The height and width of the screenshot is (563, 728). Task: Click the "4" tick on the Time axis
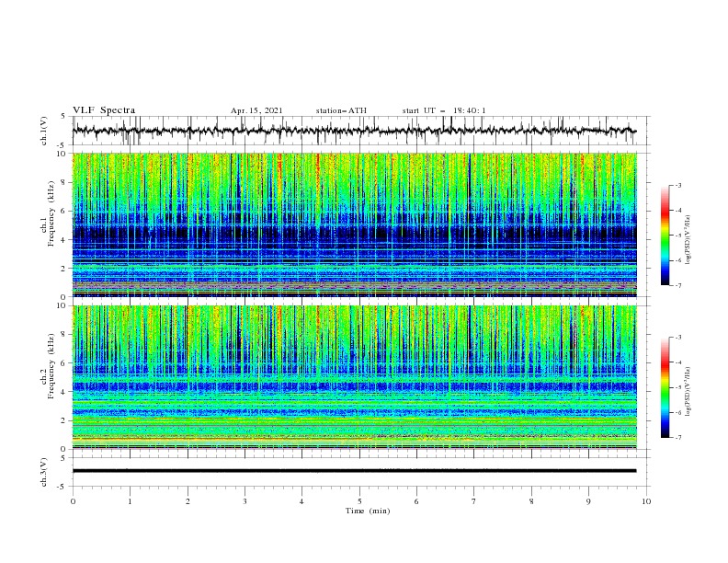coord(302,501)
